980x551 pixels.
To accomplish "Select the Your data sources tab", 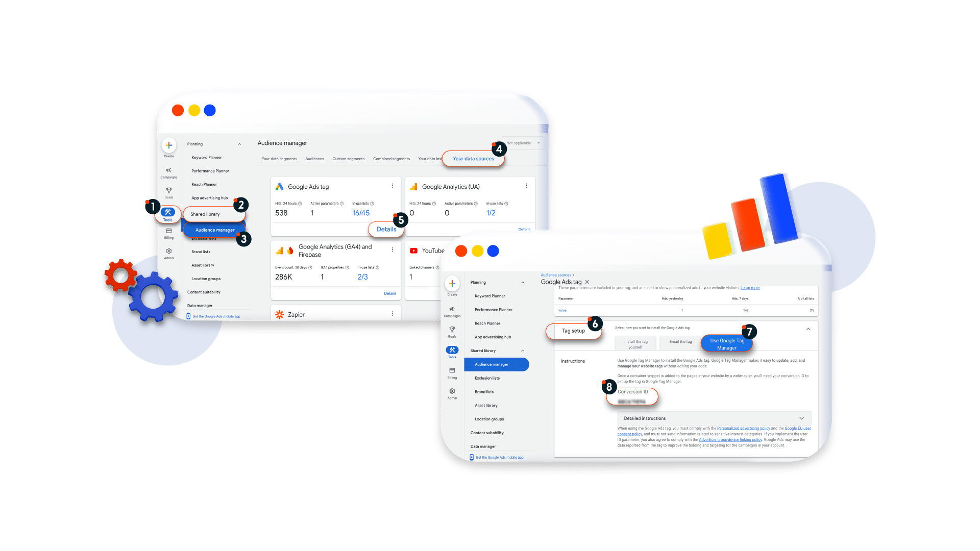I will click(x=473, y=158).
